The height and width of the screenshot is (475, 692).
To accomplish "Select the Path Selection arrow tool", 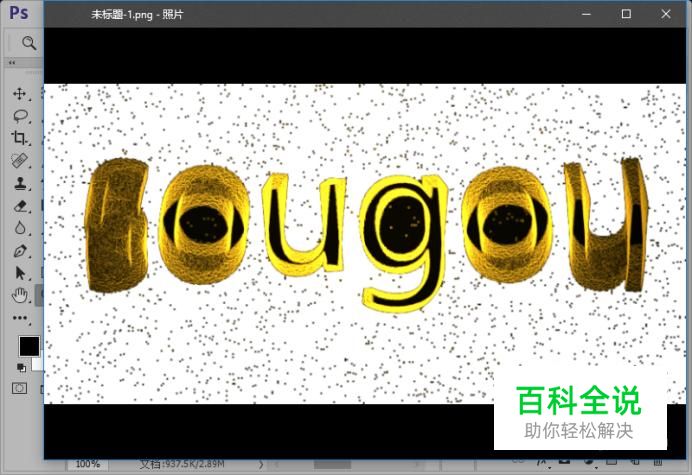I will 20,273.
